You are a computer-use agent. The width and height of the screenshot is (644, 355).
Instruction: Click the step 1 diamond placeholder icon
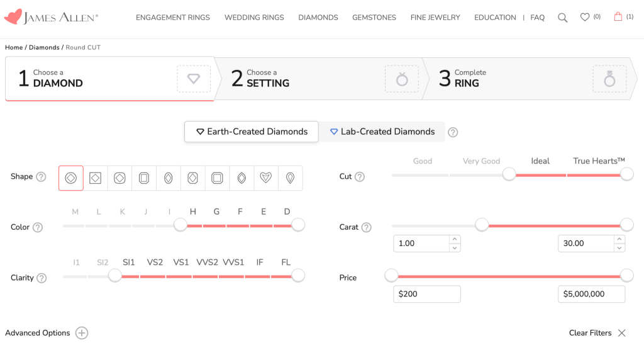click(x=194, y=79)
